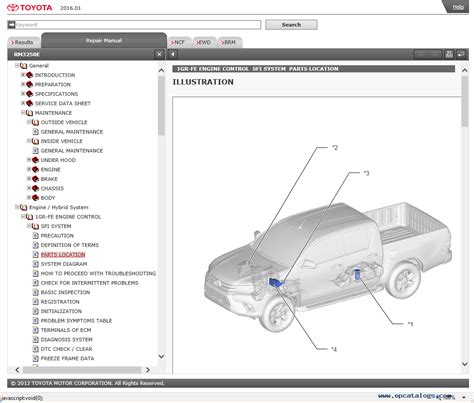Click content pane scroll-up arrow
The height and width of the screenshot is (403, 474).
[x=464, y=70]
